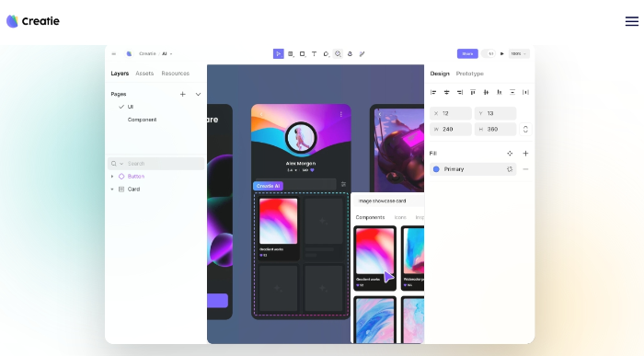Add a new page with plus icon
The image size is (644, 356).
coord(183,94)
